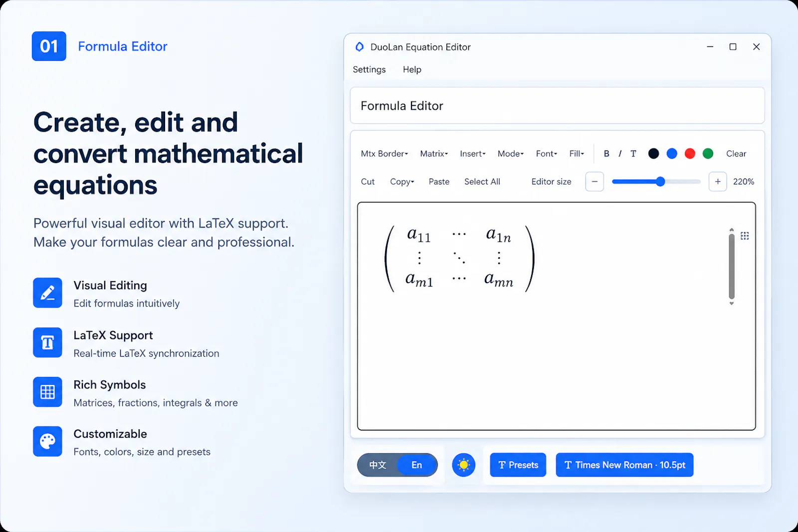Select the black color swatch
This screenshot has height=532, width=798.
coord(653,154)
